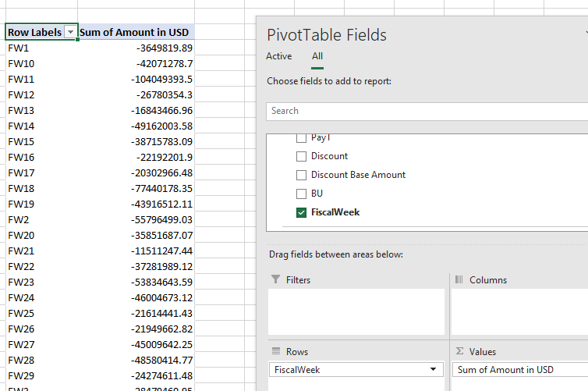The width and height of the screenshot is (588, 391).
Task: Tick the Discount Base Amount checkbox
Action: pos(302,175)
